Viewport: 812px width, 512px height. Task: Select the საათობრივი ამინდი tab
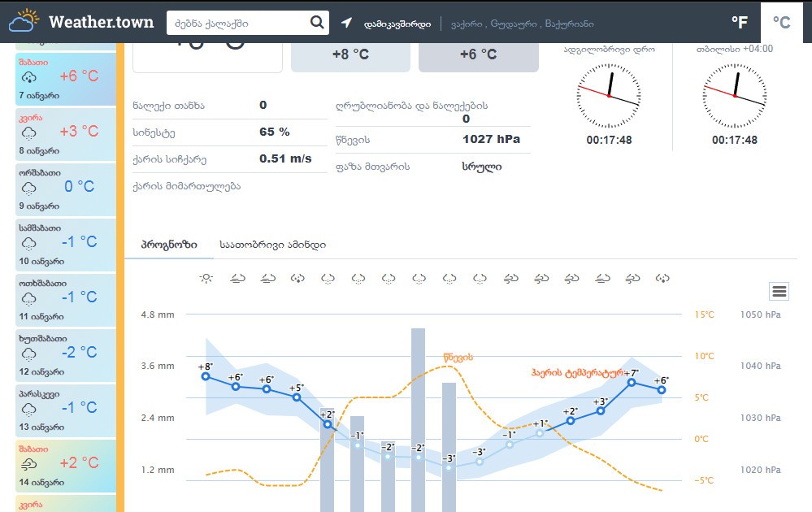tap(272, 245)
